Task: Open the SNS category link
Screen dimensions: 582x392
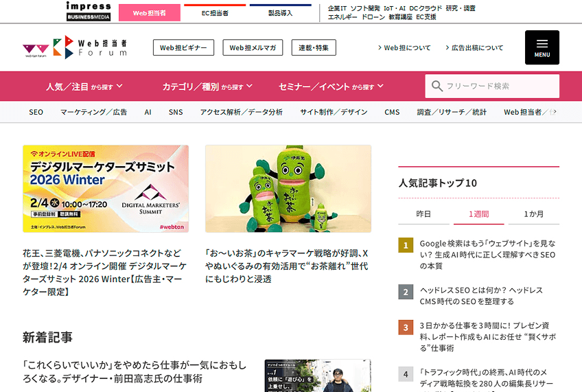Action: 176,112
